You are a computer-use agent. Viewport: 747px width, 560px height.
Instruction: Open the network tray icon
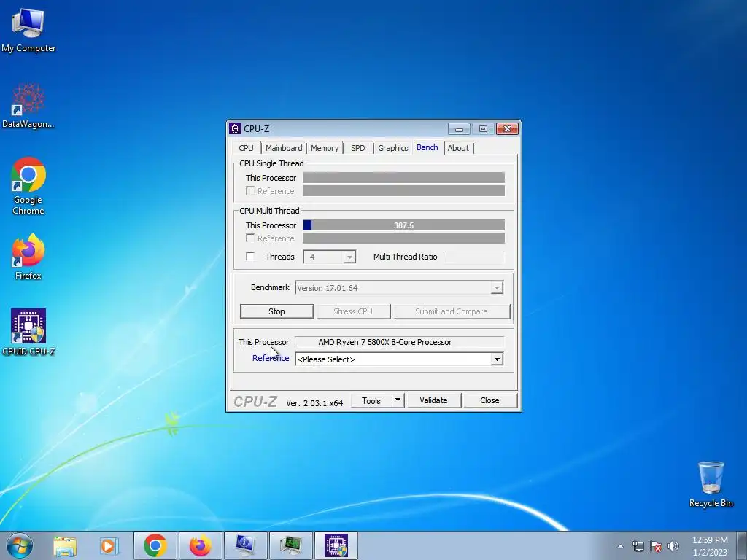tap(638, 546)
